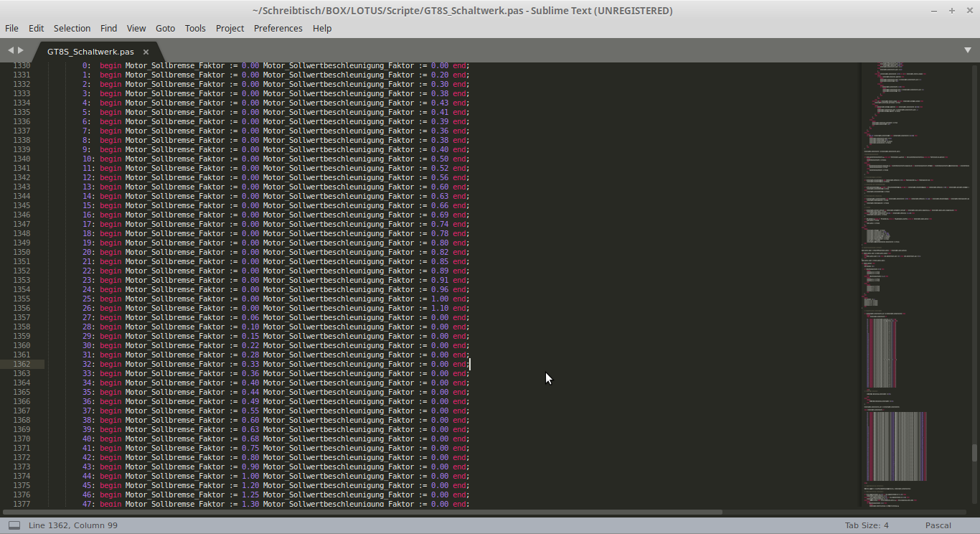
Task: Open the tab list dropdown arrow
Action: [x=967, y=50]
